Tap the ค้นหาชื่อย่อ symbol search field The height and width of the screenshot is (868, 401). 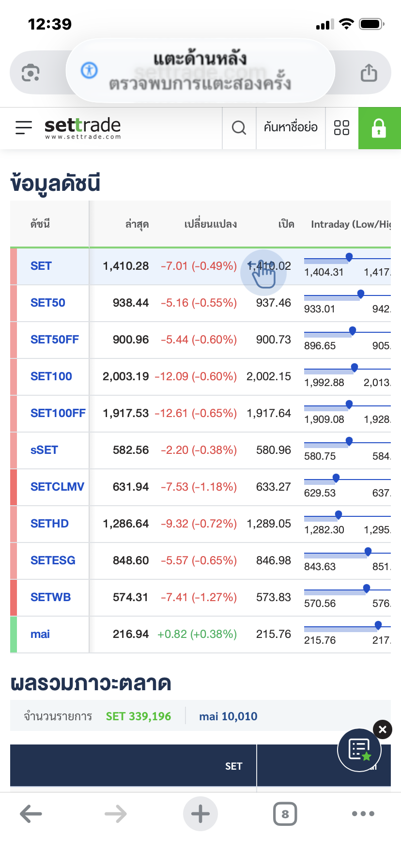(x=291, y=128)
